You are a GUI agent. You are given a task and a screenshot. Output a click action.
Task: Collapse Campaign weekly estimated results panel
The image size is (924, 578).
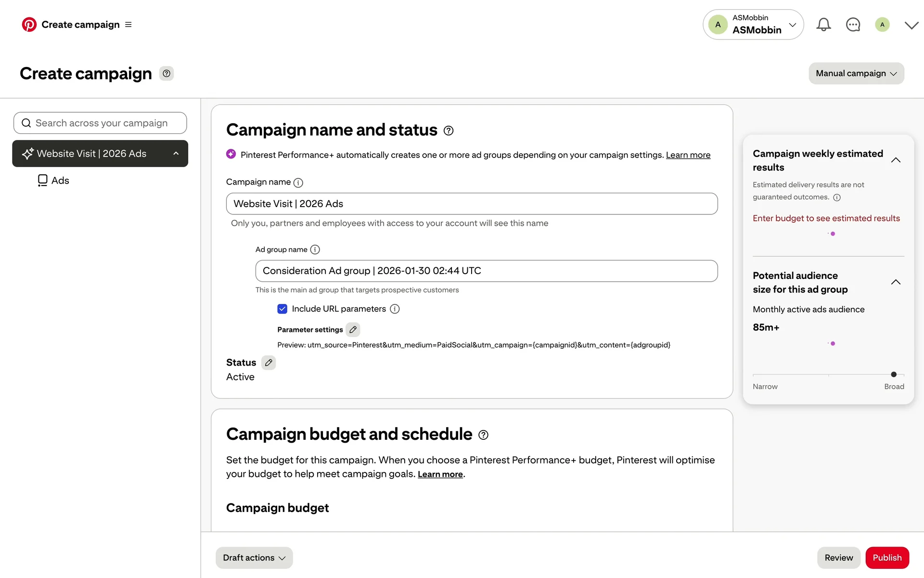(895, 160)
